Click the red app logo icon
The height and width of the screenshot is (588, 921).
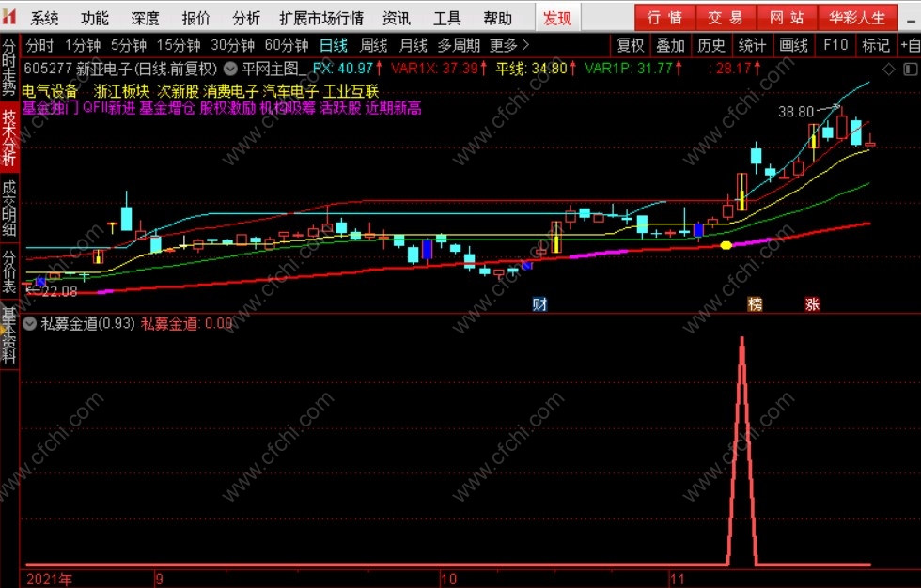tap(8, 17)
